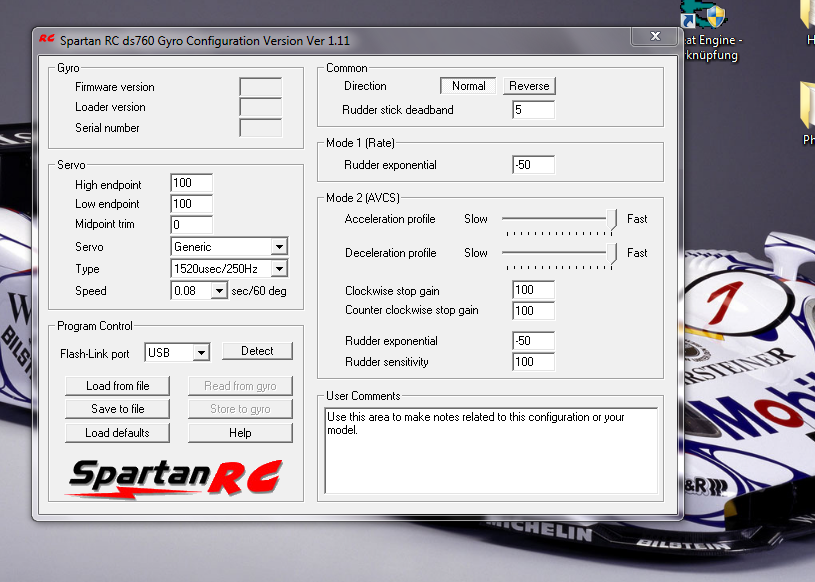Click the 'Flash-Link port' label

pyautogui.click(x=95, y=354)
